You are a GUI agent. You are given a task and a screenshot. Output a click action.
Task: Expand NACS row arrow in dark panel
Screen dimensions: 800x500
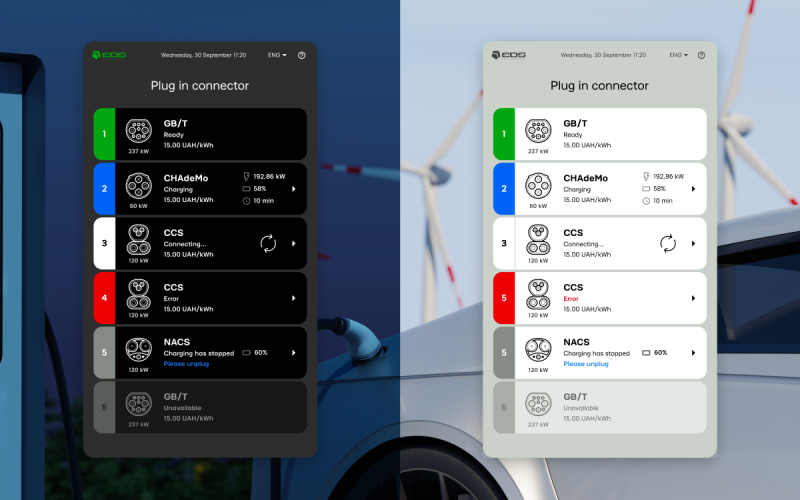click(294, 353)
